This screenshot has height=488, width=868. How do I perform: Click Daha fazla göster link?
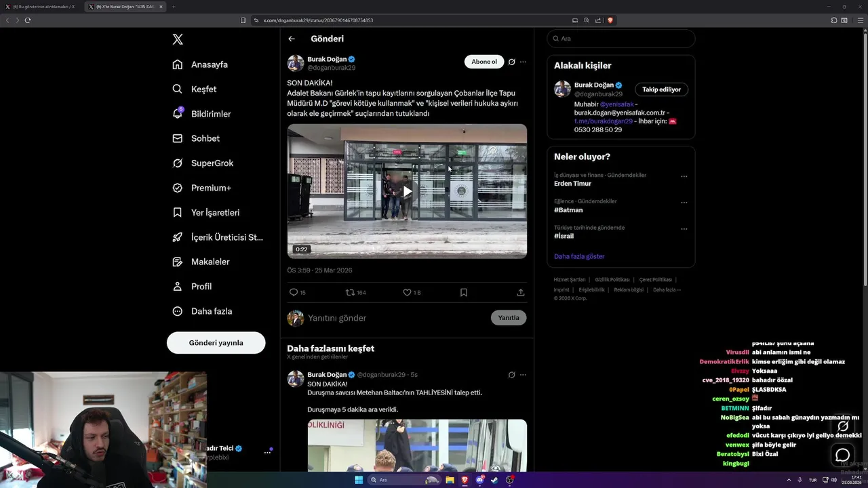pyautogui.click(x=579, y=257)
